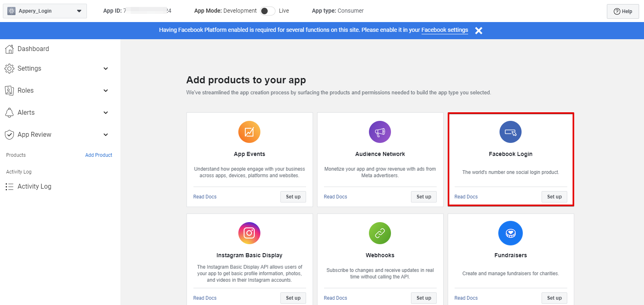Click the Fundraisers card title

(x=511, y=255)
